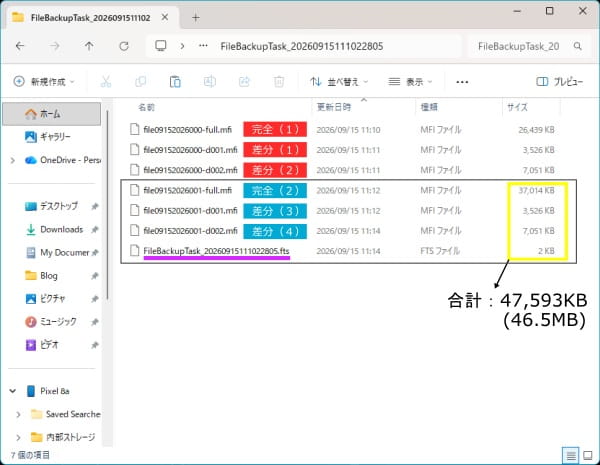The height and width of the screenshot is (465, 600).
Task: Open the See more toolbar ellipsis
Action: click(x=462, y=82)
